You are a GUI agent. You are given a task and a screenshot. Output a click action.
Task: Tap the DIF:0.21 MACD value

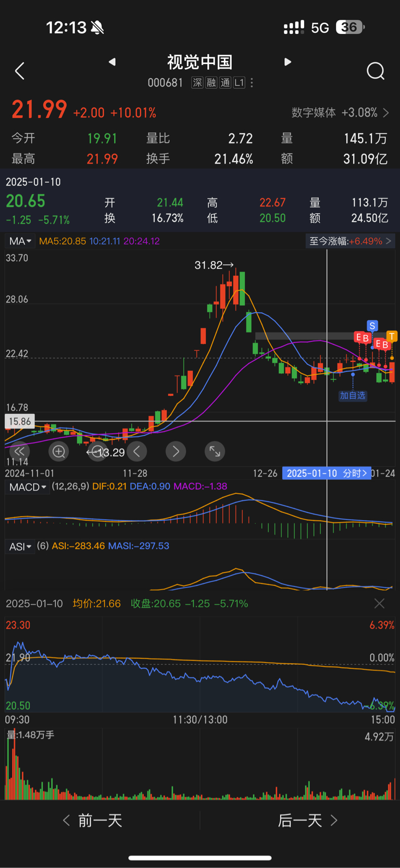tap(109, 486)
